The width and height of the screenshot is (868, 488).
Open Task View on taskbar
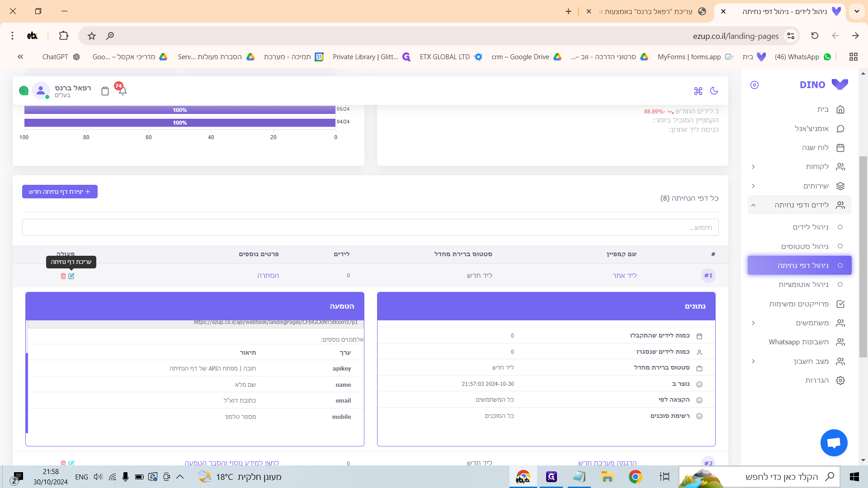(x=664, y=477)
